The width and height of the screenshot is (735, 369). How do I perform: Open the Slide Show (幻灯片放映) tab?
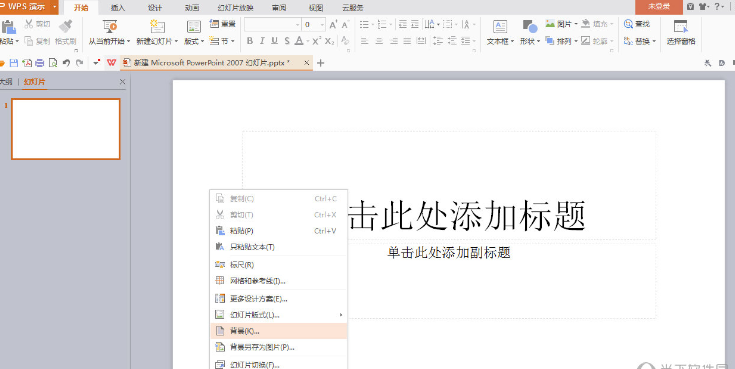point(235,8)
